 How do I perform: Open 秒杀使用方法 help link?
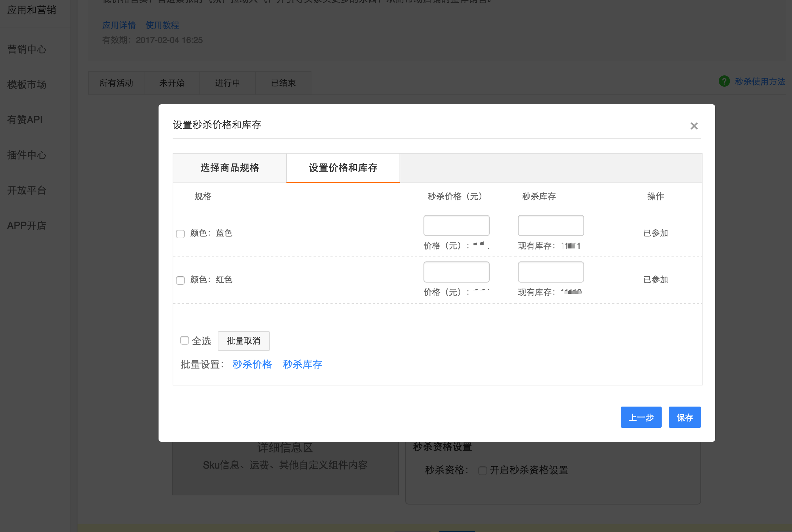[x=760, y=81]
